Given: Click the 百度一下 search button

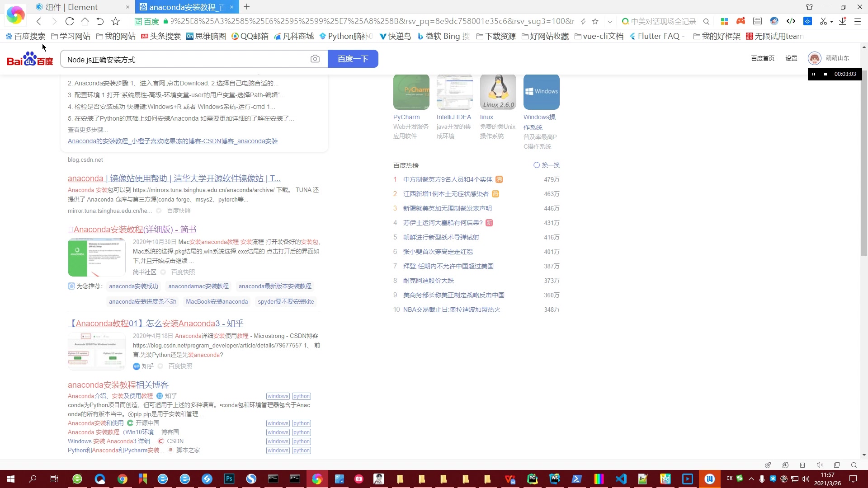Looking at the screenshot, I should 353,59.
